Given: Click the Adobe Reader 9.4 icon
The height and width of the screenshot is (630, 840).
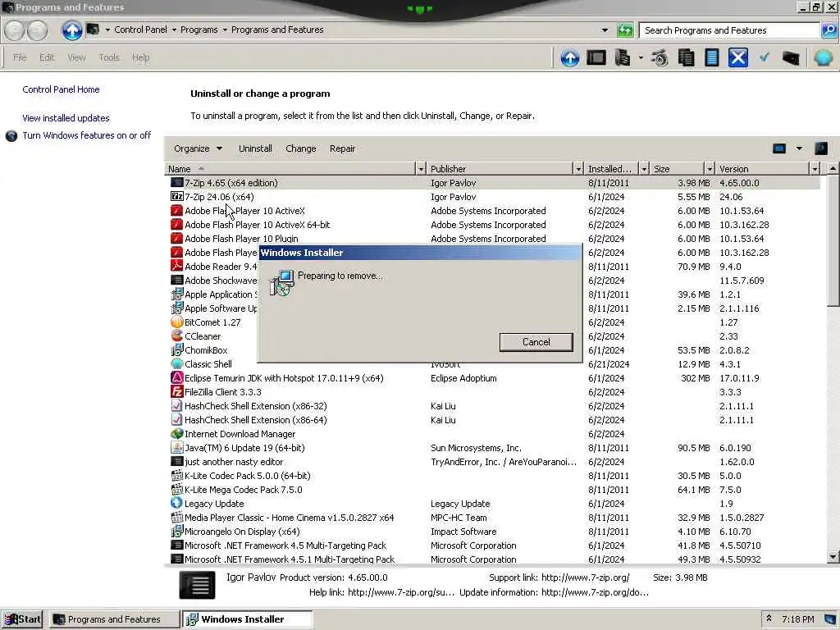Looking at the screenshot, I should click(177, 267).
